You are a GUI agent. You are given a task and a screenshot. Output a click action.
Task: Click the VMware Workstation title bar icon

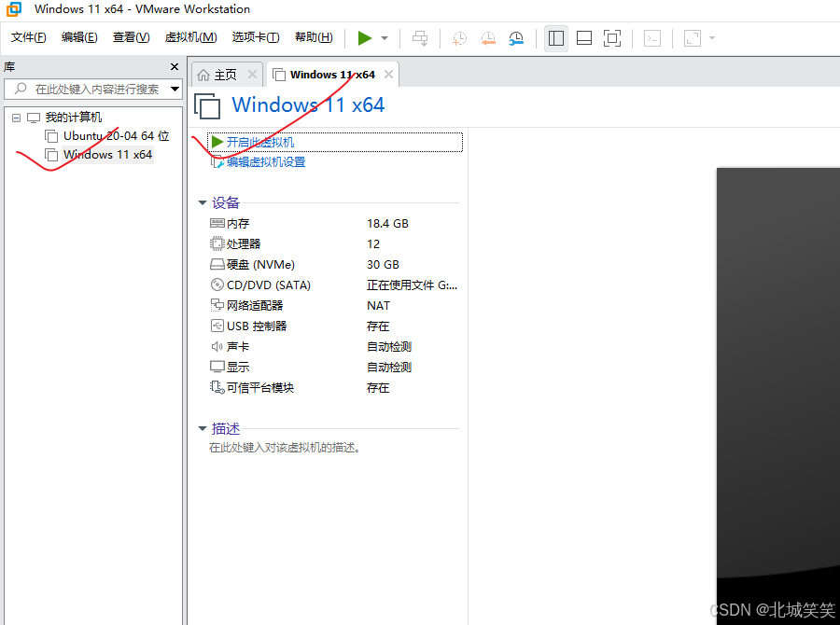tap(14, 9)
